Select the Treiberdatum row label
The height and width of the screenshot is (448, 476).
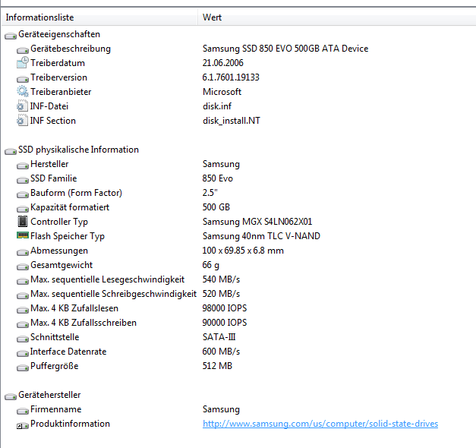click(58, 63)
